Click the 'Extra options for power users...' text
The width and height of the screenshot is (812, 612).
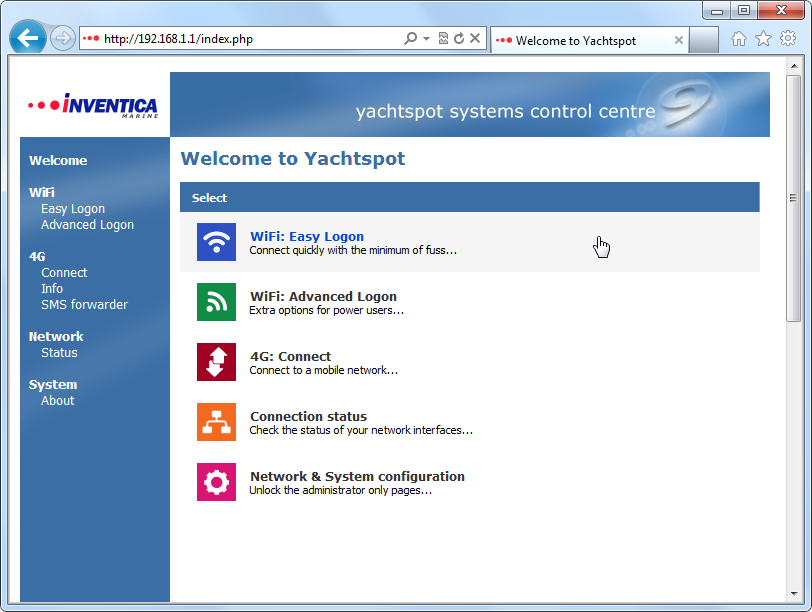click(326, 311)
